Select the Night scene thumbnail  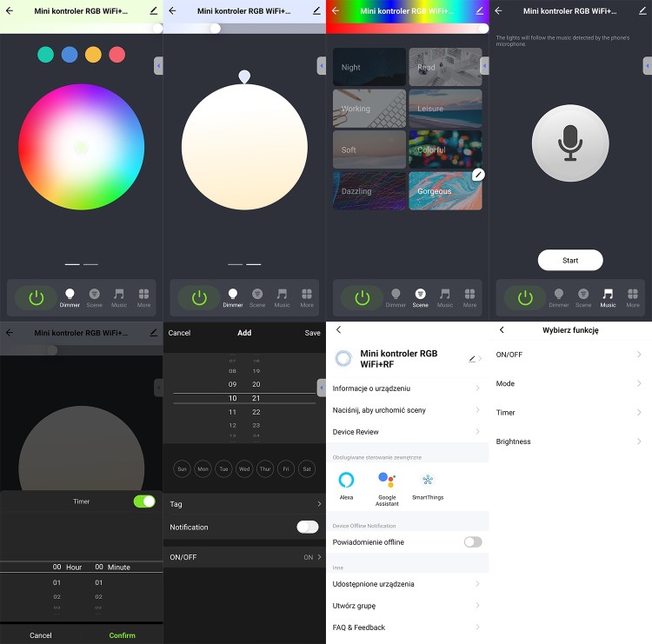(369, 67)
